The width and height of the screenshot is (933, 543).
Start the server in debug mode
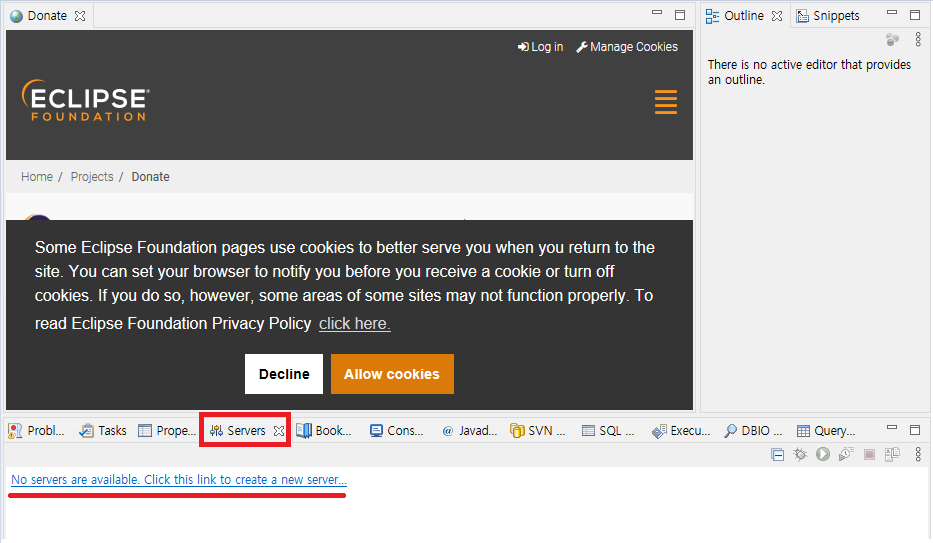(x=800, y=455)
